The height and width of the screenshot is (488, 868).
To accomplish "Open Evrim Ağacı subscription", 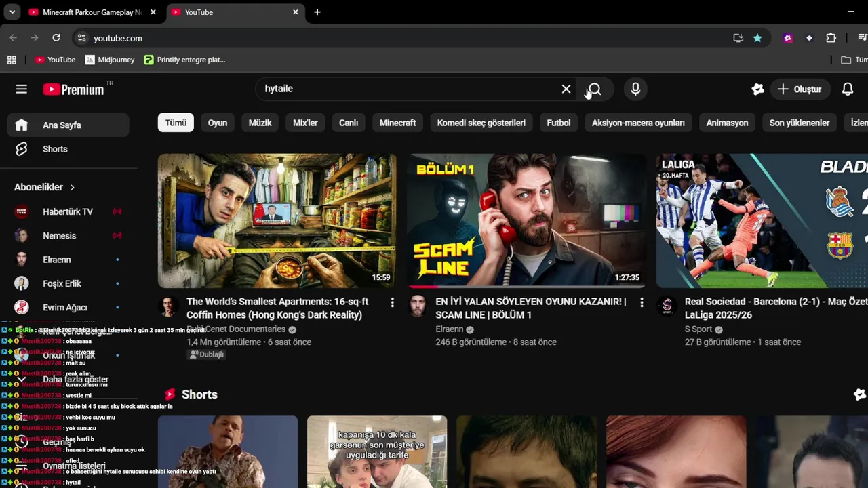I will 68,307.
